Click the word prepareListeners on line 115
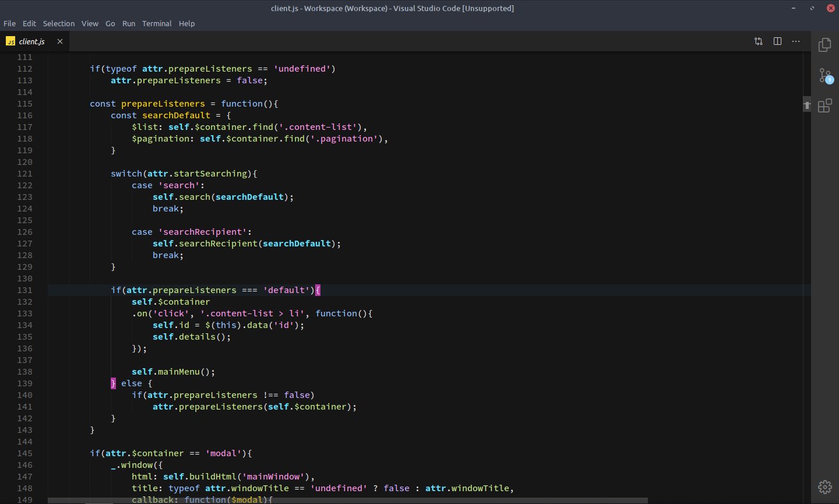The width and height of the screenshot is (839, 504). pyautogui.click(x=163, y=103)
